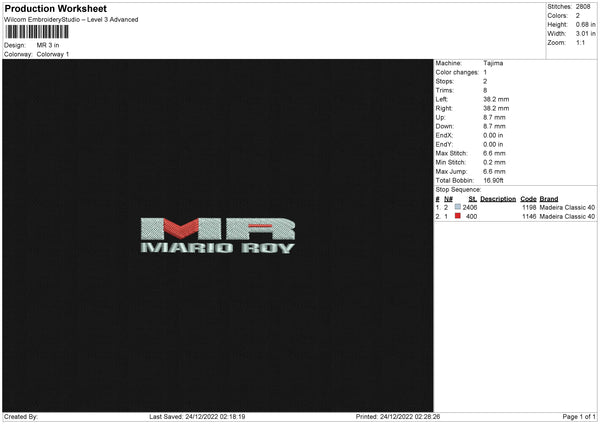The image size is (600, 424).
Task: Click the Up value 8.7 mm
Action: (x=494, y=117)
